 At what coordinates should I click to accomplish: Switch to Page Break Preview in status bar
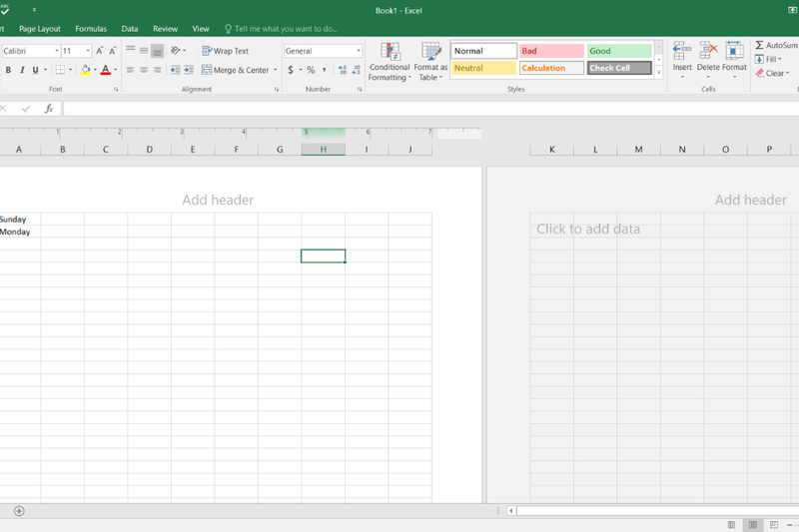[x=774, y=525]
